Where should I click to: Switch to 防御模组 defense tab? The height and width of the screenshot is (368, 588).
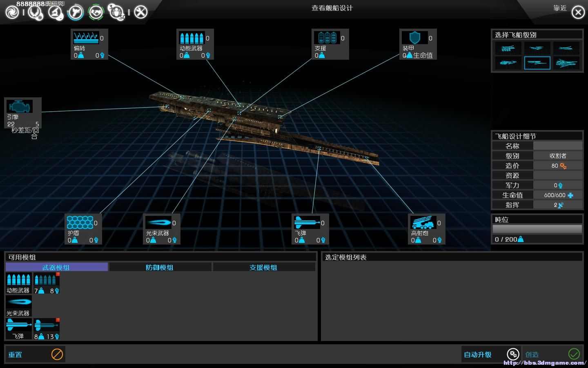coord(160,267)
